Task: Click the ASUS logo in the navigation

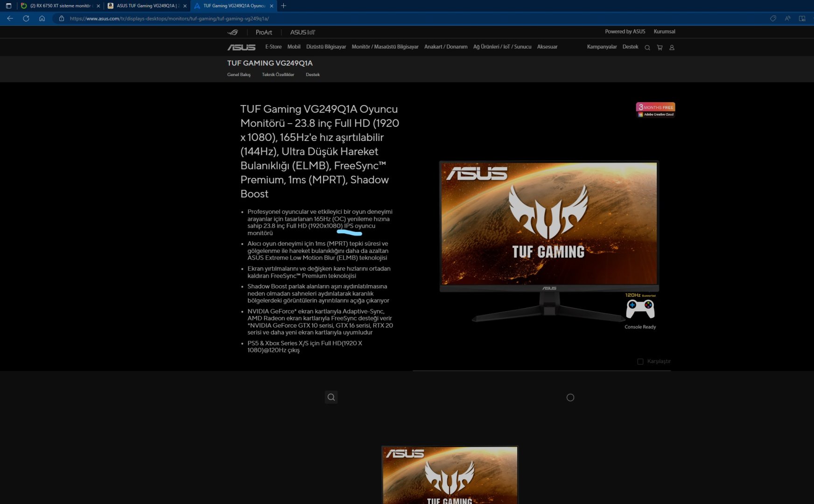Action: point(241,47)
